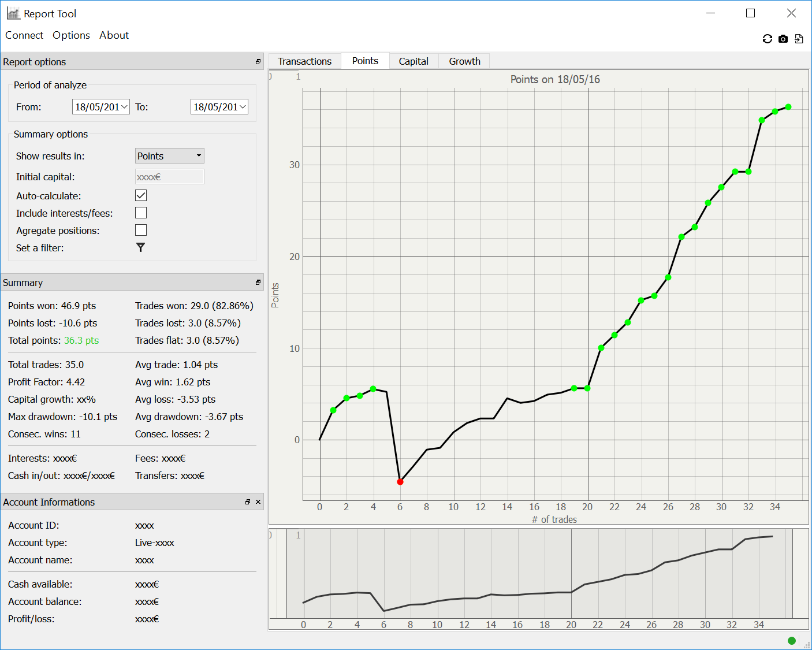Click the green connection status indicator
812x650 pixels.
point(792,640)
